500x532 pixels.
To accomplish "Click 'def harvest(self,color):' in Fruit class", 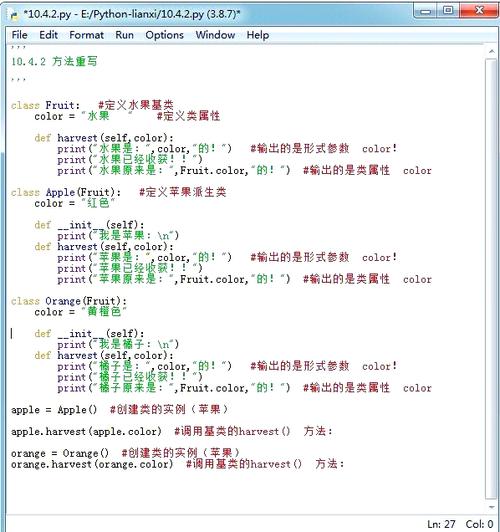I will (104, 138).
